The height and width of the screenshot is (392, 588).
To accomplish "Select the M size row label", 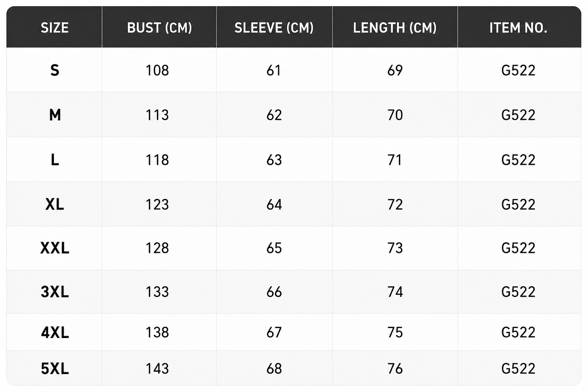I will (55, 115).
